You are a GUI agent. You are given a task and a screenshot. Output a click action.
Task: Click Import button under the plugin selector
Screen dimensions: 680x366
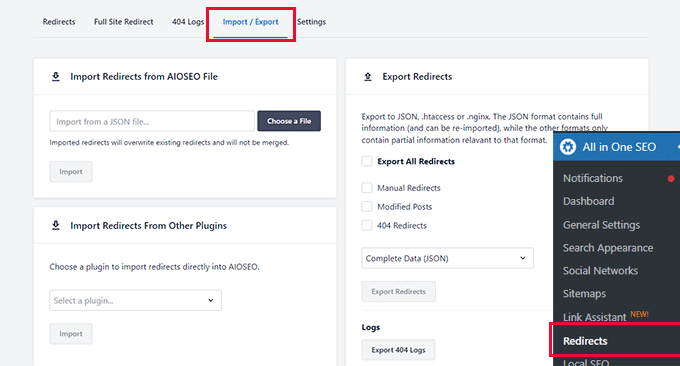tap(71, 334)
